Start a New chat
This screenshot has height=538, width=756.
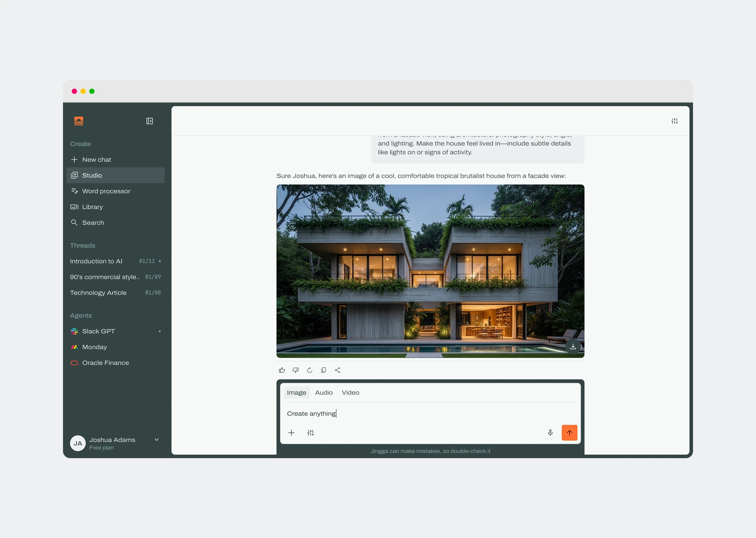[115, 160]
